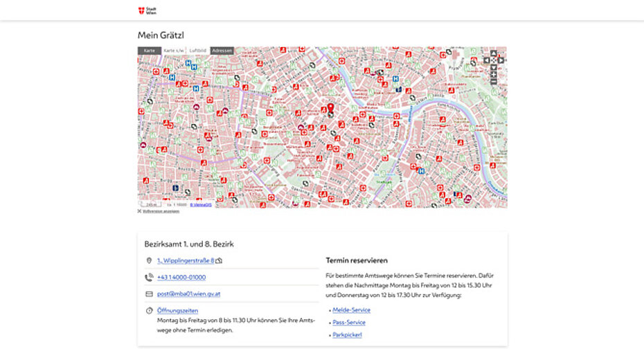Image resolution: width=644 pixels, height=349 pixels.
Task: Click the Stadt Wien logo
Action: pos(144,10)
